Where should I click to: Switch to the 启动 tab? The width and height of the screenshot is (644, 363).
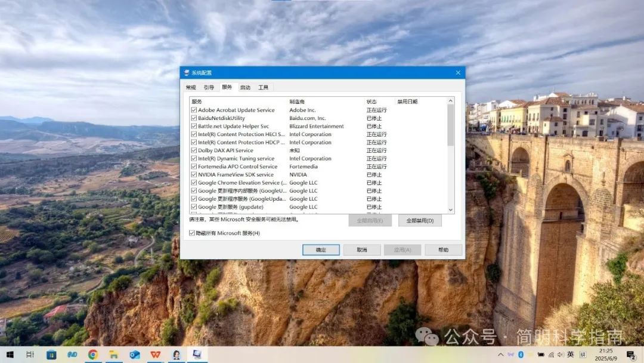tap(245, 88)
